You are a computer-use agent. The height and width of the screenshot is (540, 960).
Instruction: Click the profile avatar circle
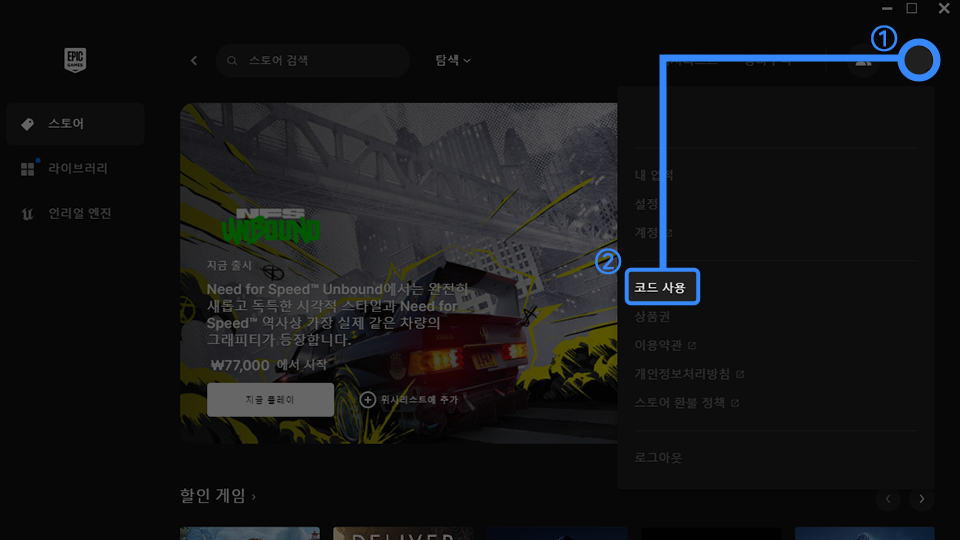point(918,60)
